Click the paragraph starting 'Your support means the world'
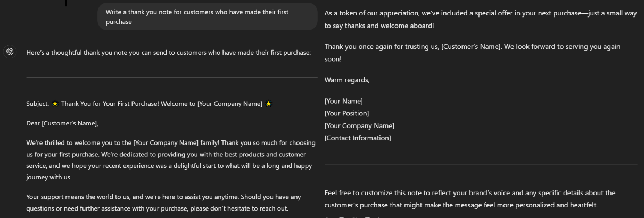Image resolution: width=644 pixels, height=218 pixels. [x=164, y=203]
